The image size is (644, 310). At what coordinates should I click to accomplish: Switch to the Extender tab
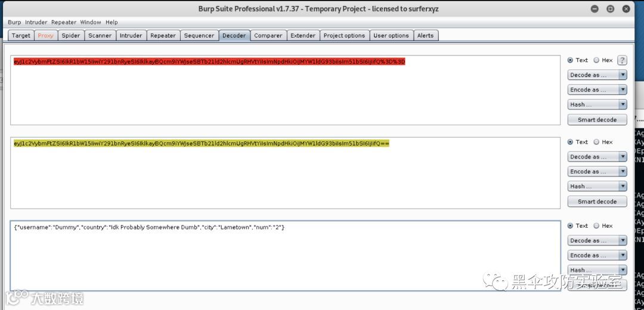point(303,35)
